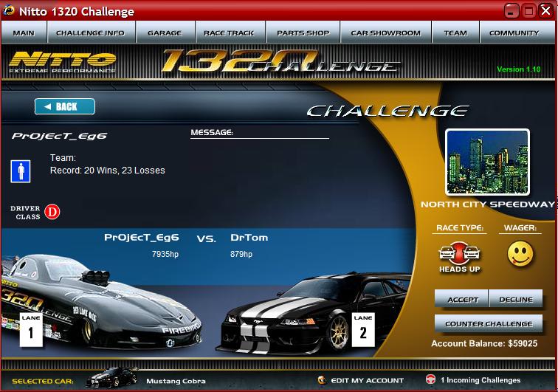Image resolution: width=558 pixels, height=392 pixels.
Task: Click the steering wheel incoming challenges icon
Action: (x=430, y=379)
